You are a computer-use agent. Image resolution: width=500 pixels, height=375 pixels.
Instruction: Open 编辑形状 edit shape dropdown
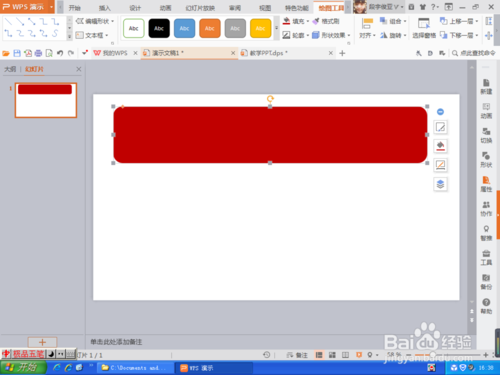[95, 21]
